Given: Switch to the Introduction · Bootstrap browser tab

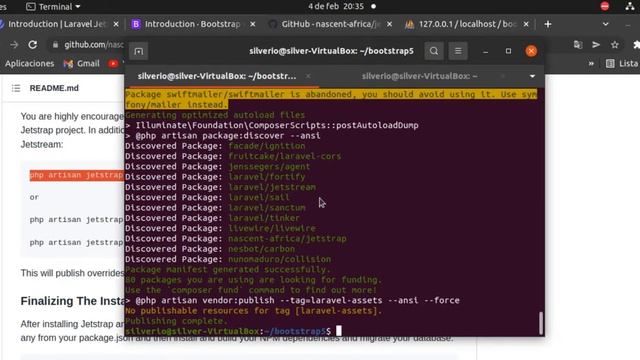Looking at the screenshot, I should coord(192,24).
